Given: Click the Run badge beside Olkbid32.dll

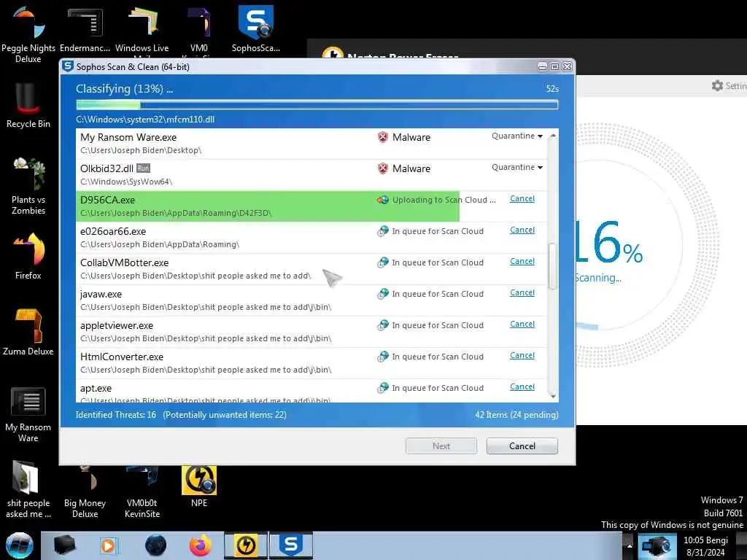Looking at the screenshot, I should click(x=143, y=168).
